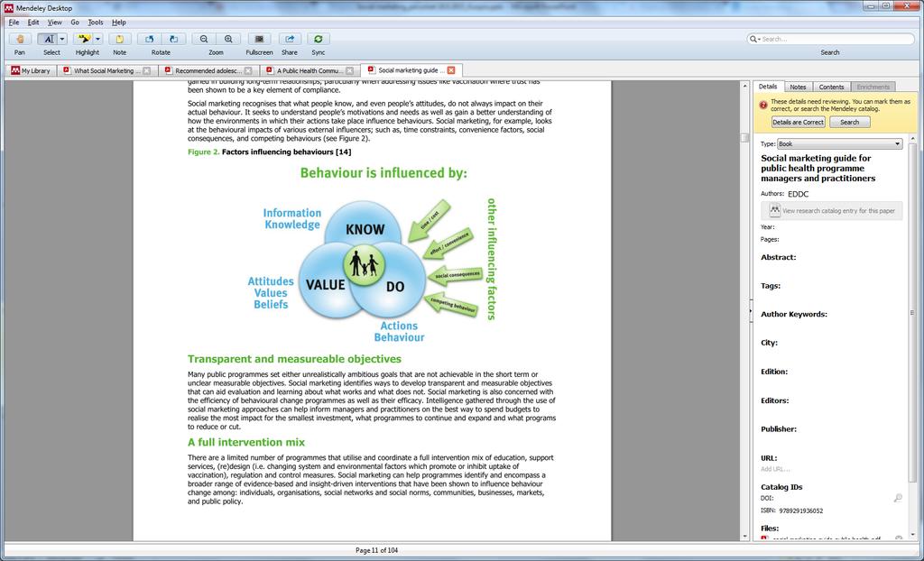Image resolution: width=924 pixels, height=561 pixels.
Task: Click the Search catalog button
Action: pos(849,122)
